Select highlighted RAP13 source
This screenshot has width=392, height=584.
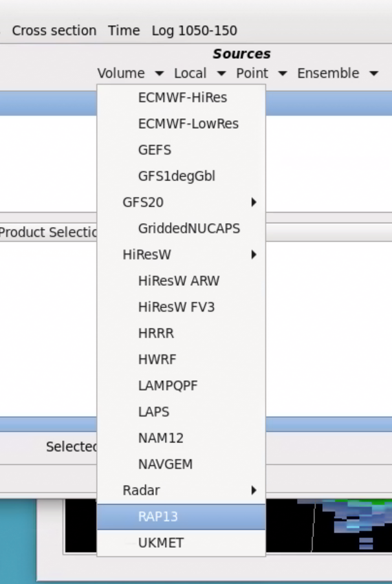(x=182, y=517)
